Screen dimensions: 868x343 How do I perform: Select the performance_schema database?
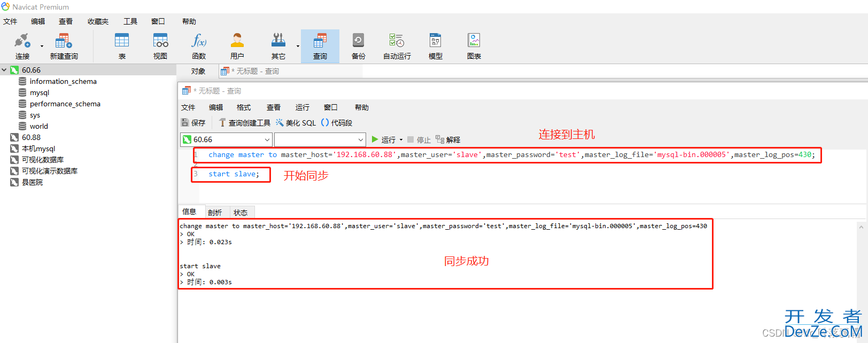(x=65, y=104)
